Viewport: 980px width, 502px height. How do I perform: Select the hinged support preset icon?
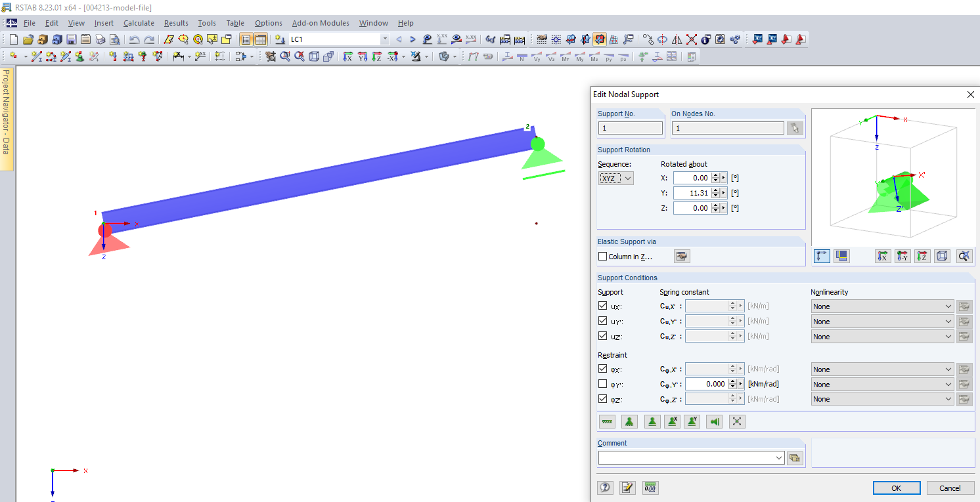pyautogui.click(x=652, y=421)
